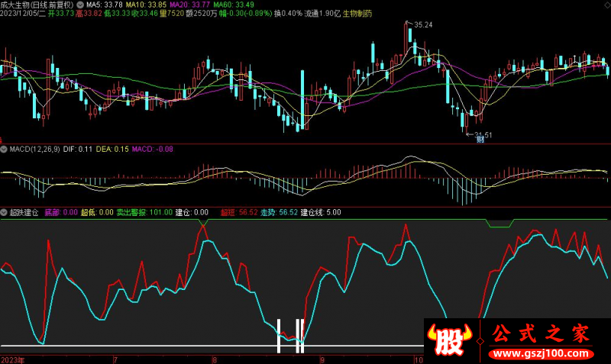Click the 成大生物 stock title
This screenshot has width=611, height=364.
19,5
